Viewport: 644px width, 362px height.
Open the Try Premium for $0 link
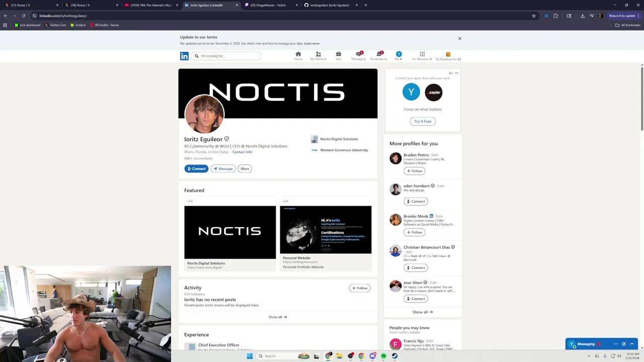click(448, 56)
